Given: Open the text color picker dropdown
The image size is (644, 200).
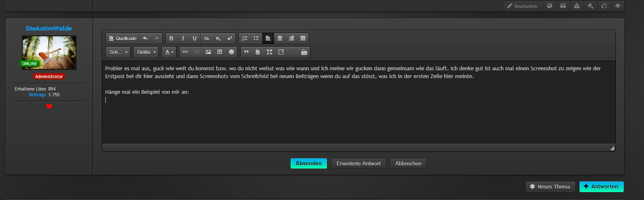Looking at the screenshot, I should click(x=169, y=52).
